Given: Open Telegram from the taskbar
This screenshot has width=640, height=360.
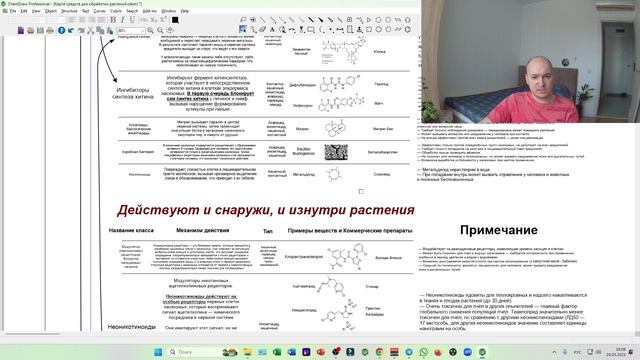Looking at the screenshot, I should coord(409,352).
